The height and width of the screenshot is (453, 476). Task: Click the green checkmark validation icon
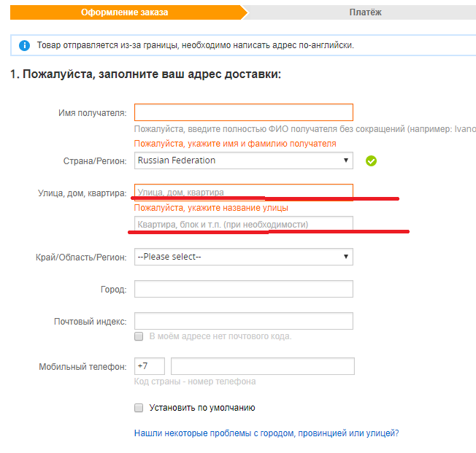pos(371,160)
